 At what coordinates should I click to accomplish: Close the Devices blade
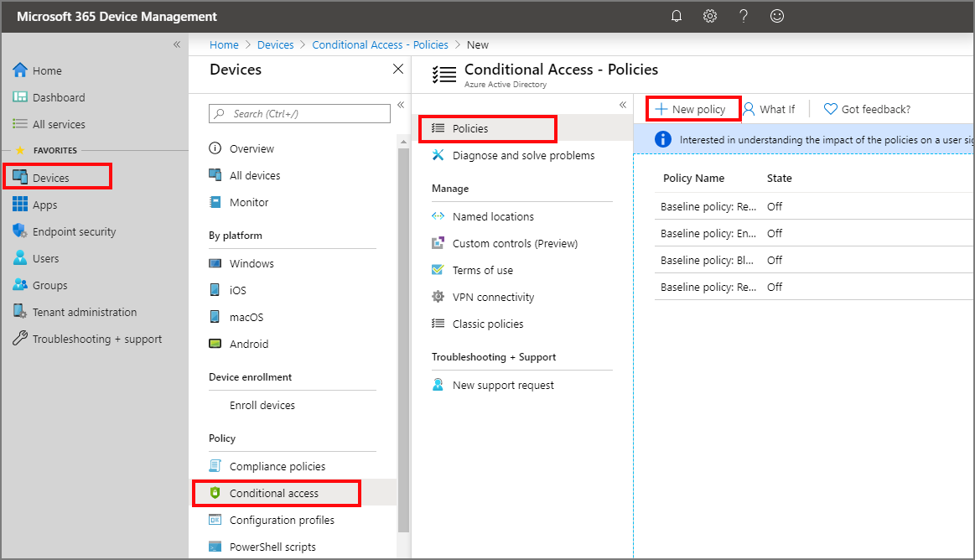coord(398,69)
